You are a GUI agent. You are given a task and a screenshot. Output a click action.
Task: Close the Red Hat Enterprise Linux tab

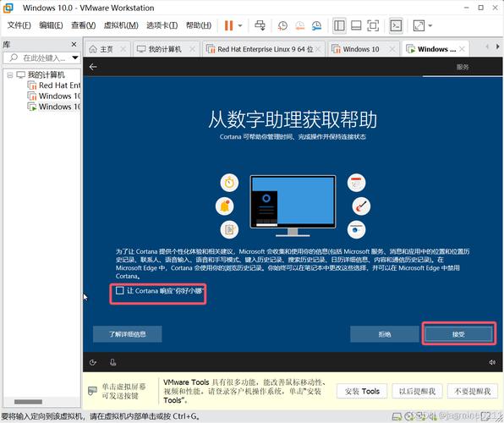318,49
